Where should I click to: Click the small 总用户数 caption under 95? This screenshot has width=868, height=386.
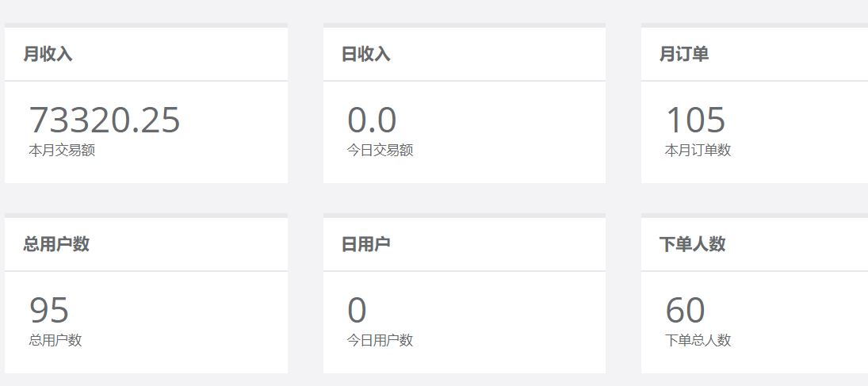click(x=55, y=341)
